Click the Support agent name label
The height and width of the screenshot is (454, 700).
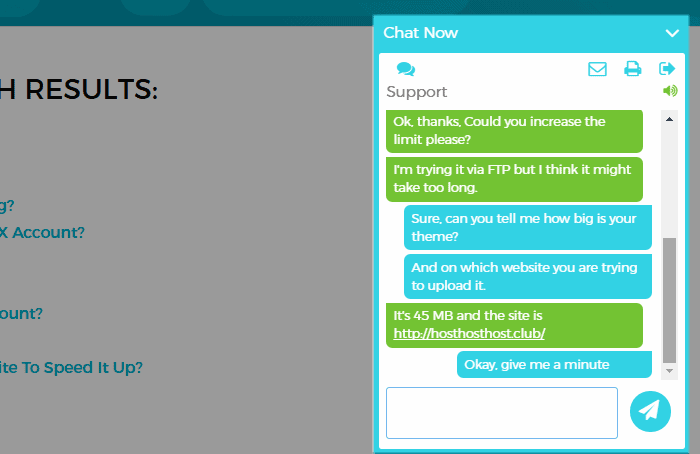point(417,92)
